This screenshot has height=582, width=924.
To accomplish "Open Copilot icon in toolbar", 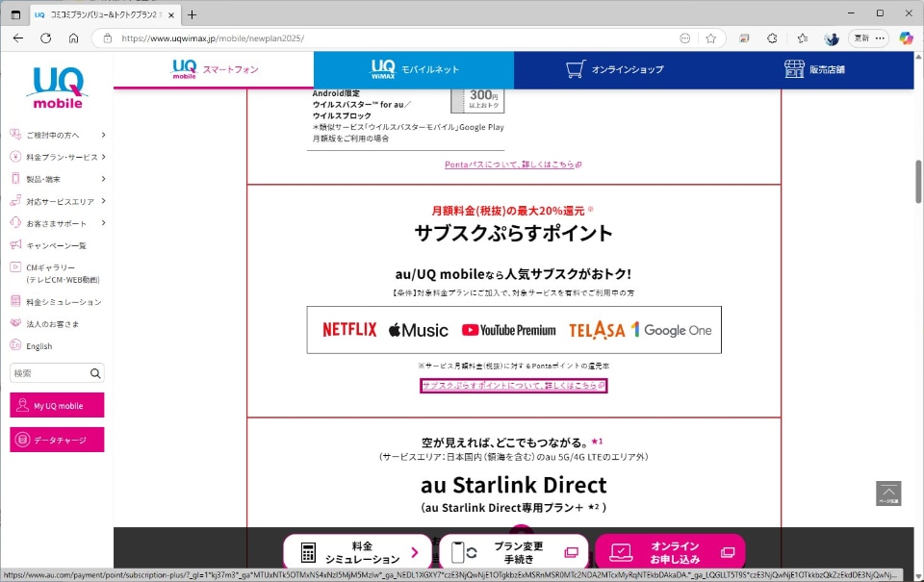I will point(906,38).
